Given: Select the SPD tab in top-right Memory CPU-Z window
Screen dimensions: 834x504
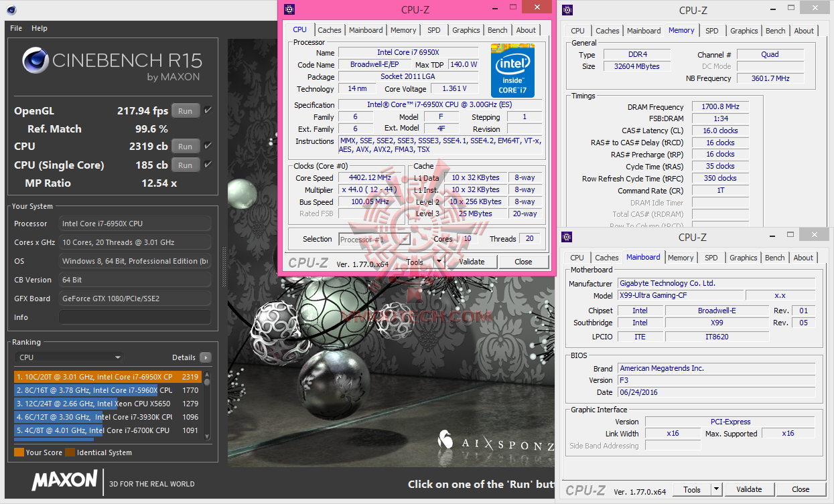Looking at the screenshot, I should click(x=712, y=31).
